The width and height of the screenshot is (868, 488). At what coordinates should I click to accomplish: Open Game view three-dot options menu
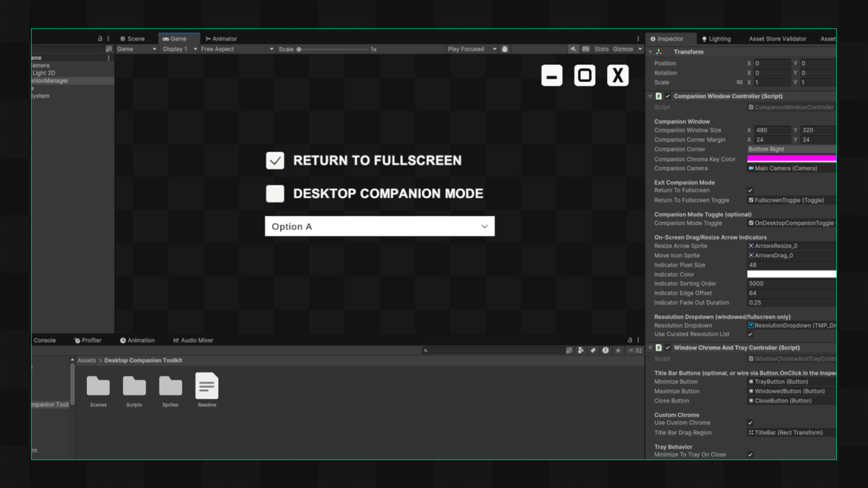(x=638, y=39)
